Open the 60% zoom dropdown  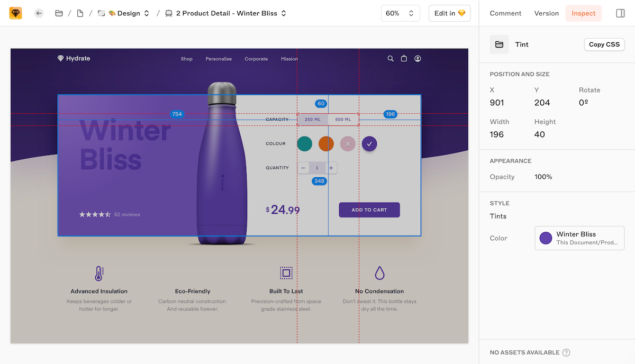coord(400,13)
